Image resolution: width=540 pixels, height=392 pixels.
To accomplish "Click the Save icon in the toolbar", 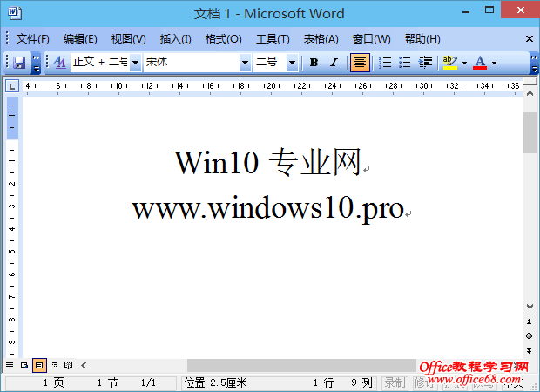I will tap(19, 63).
